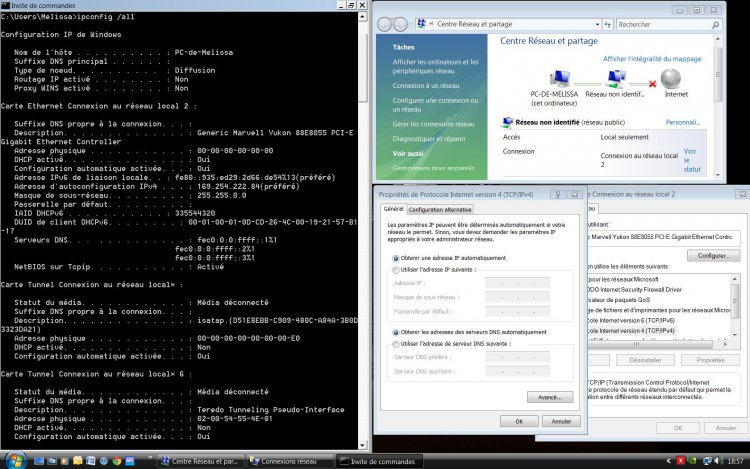
Task: Click the scroll-up arrow of command prompt
Action: pos(362,17)
